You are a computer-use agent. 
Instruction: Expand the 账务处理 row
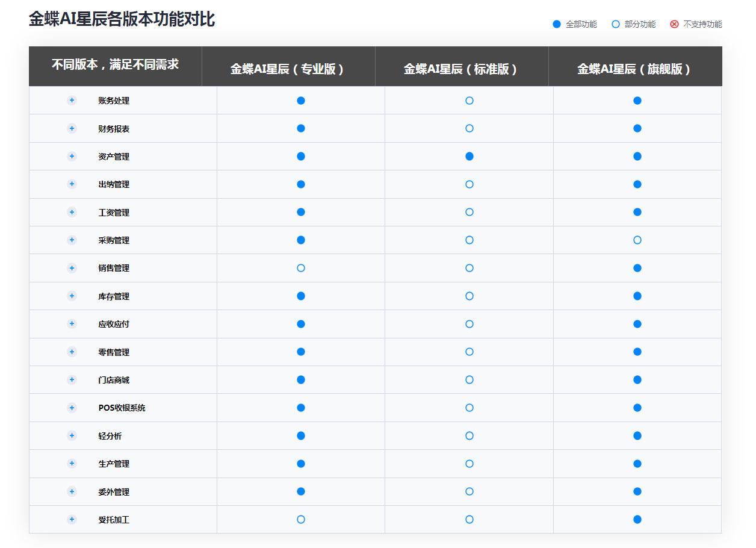click(72, 100)
